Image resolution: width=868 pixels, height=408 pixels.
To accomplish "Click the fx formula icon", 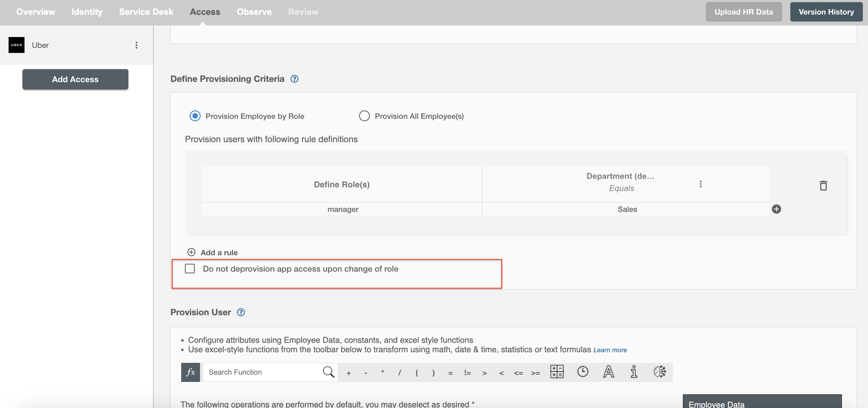I will pos(190,372).
